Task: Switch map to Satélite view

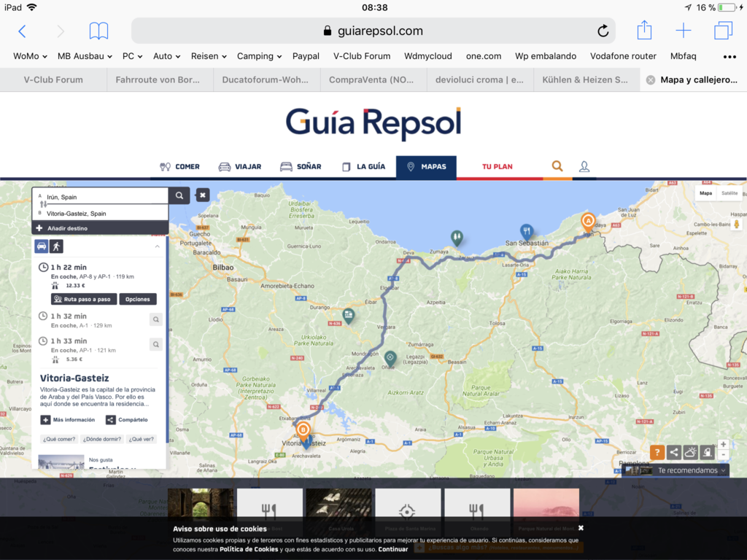Action: [x=729, y=193]
